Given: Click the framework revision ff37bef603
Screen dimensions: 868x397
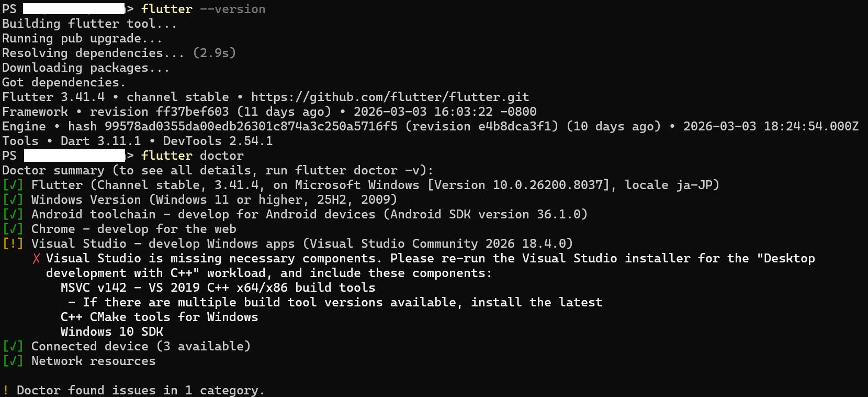Looking at the screenshot, I should 193,112.
